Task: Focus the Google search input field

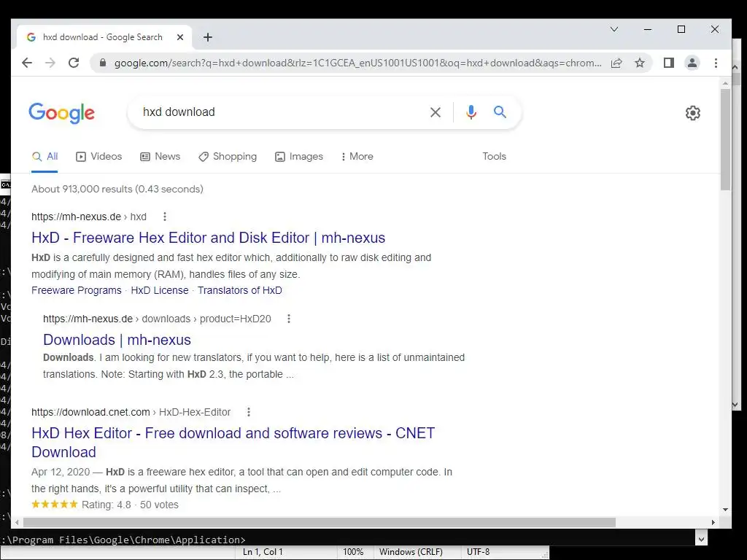Action: click(x=281, y=112)
